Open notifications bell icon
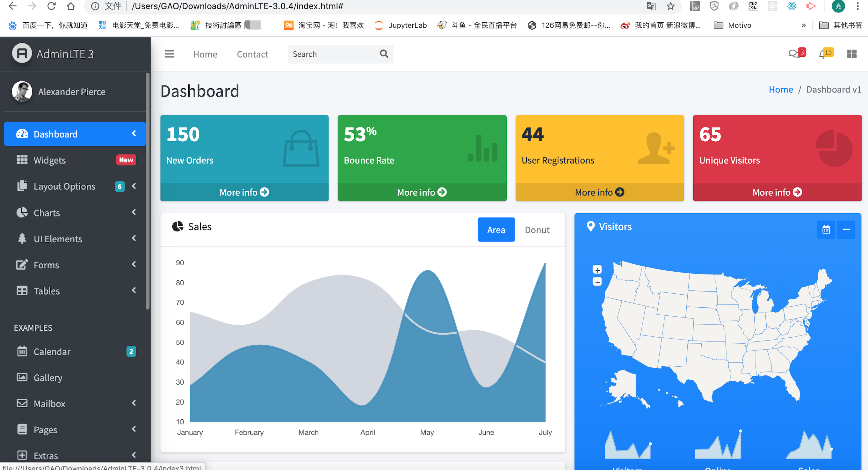Screen dimensions: 868x470 click(x=823, y=54)
